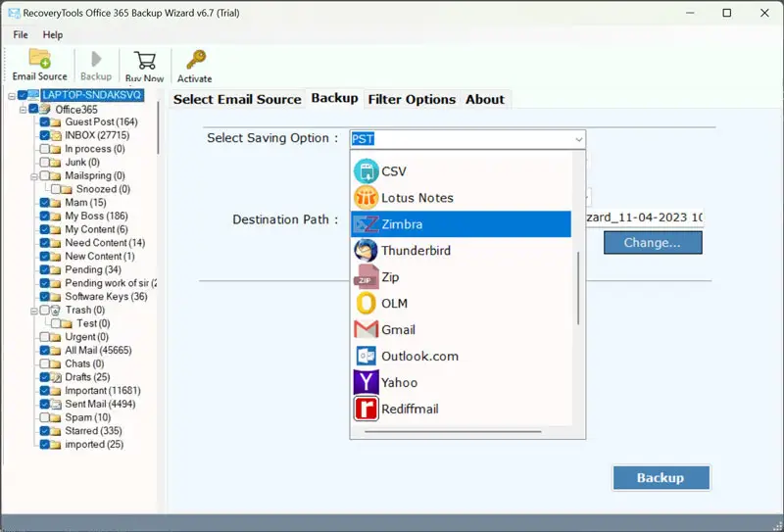Select the Gmail icon
The width and height of the screenshot is (784, 532).
[x=366, y=329]
